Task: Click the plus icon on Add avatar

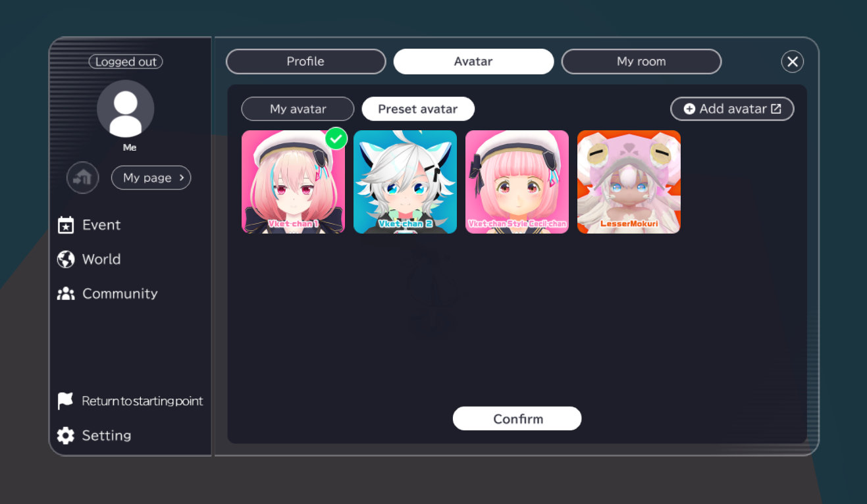Action: tap(689, 109)
